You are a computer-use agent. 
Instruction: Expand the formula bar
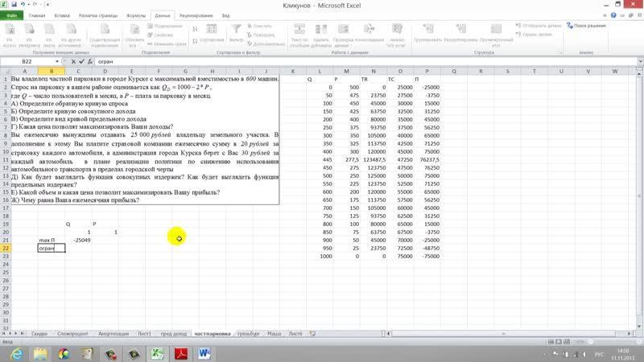click(638, 61)
